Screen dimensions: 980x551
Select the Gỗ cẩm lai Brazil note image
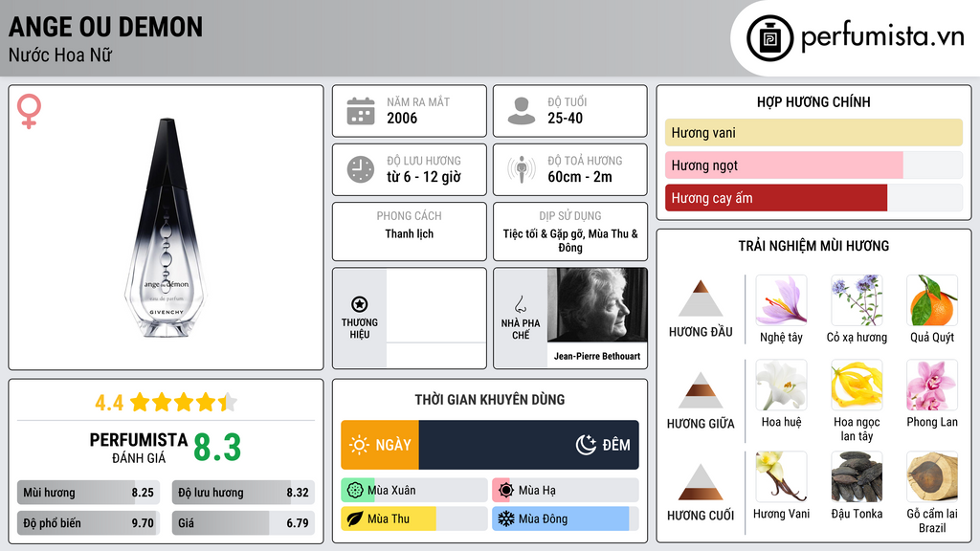932,477
